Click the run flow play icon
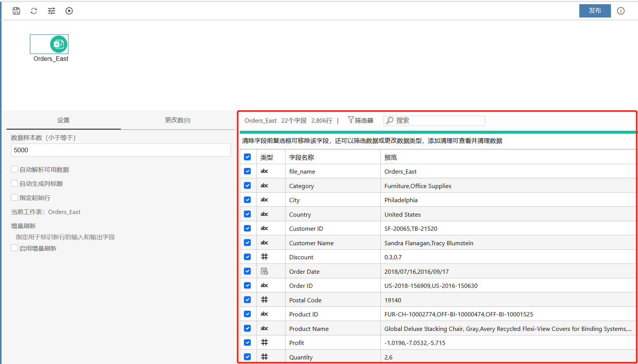This screenshot has height=364, width=638. (69, 11)
